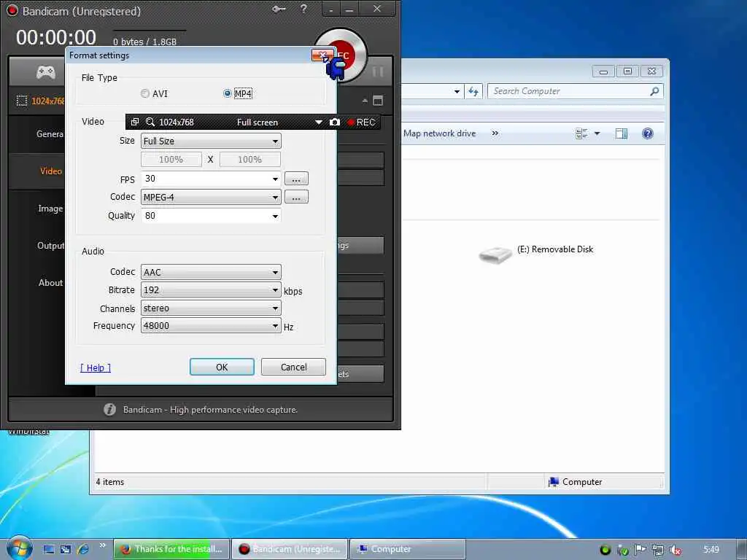Click the Action Center flag tray icon
The image size is (747, 560).
[640, 550]
